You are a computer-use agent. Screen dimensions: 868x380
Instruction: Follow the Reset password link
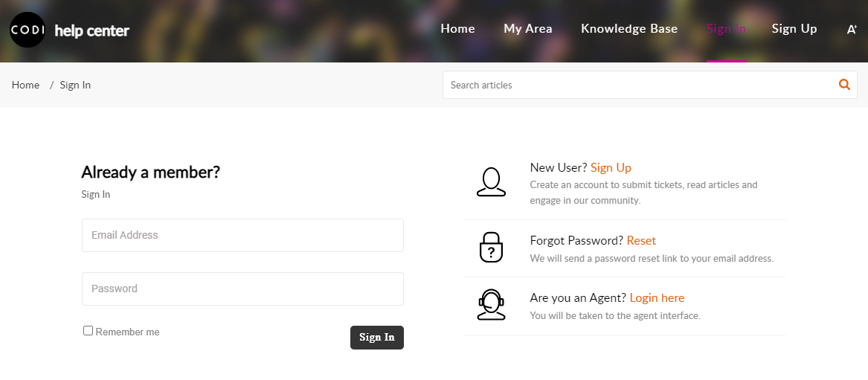click(x=641, y=241)
